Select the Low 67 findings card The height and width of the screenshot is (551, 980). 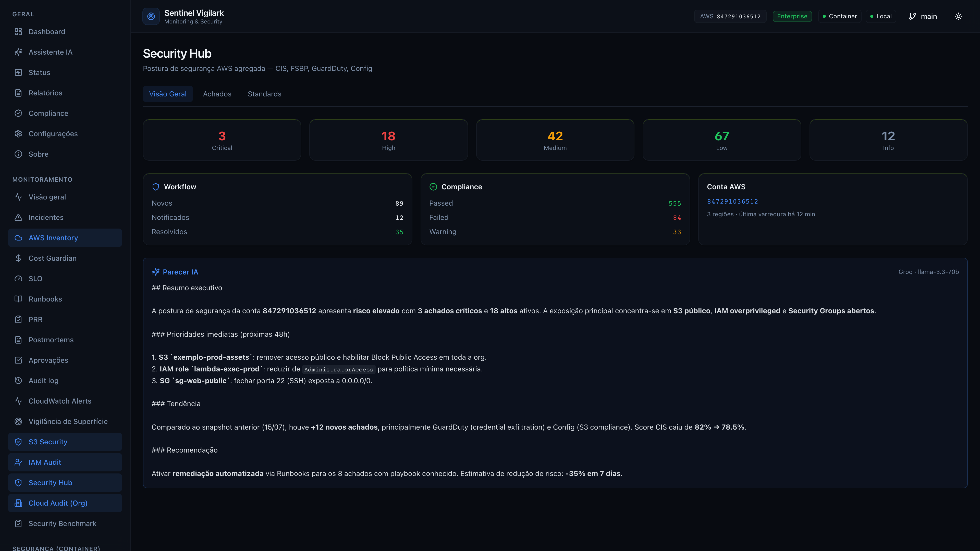[722, 140]
